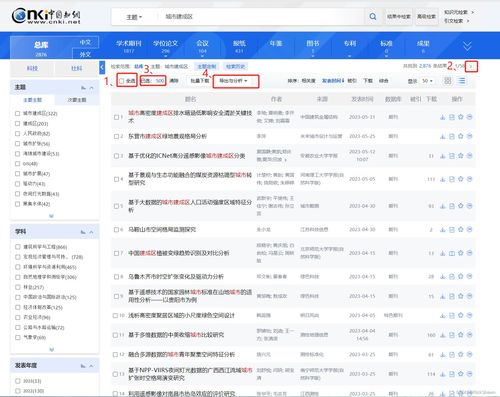Check the 城市建成区(322) topic filter
This screenshot has height=397, width=500.
pos(18,113)
